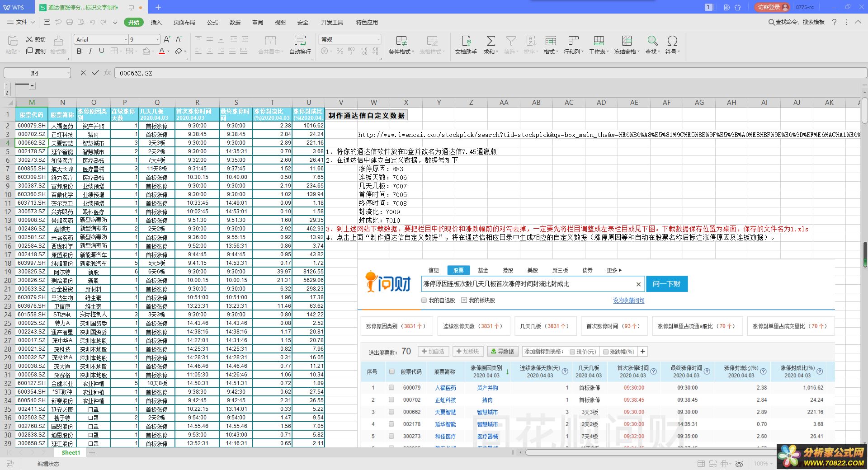Open the Insert (插入) tab
Image resolution: width=868 pixels, height=470 pixels.
pyautogui.click(x=156, y=22)
